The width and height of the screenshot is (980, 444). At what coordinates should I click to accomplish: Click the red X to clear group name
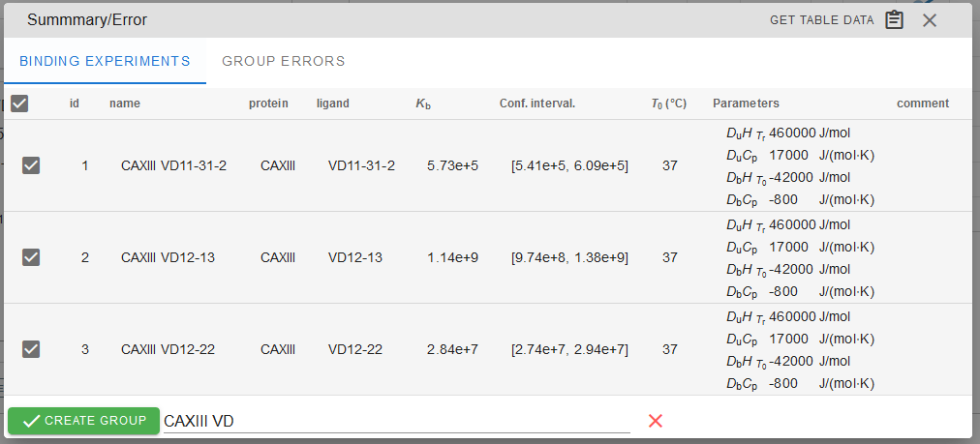(656, 421)
